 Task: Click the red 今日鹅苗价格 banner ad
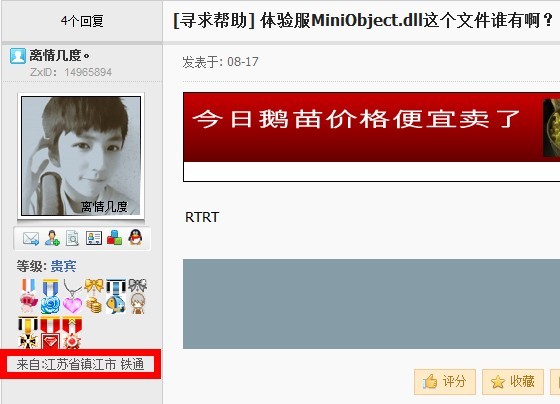[x=371, y=137]
